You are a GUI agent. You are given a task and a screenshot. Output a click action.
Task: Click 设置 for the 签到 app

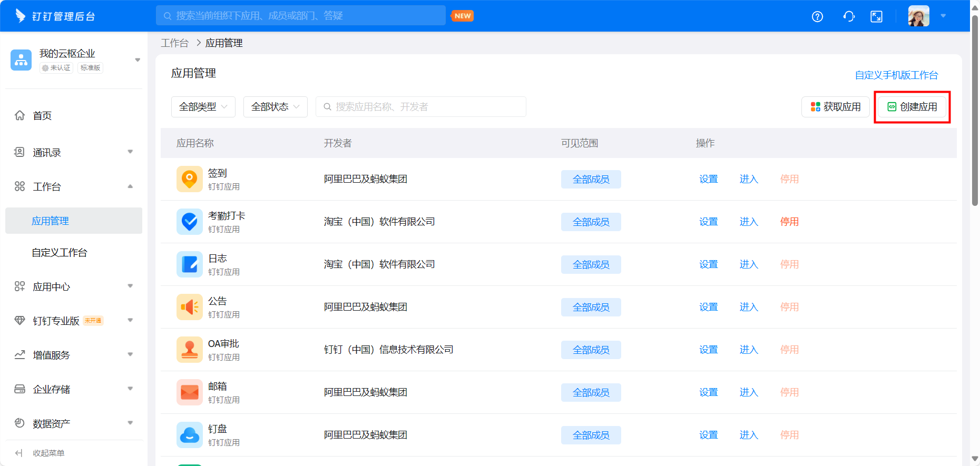click(709, 179)
